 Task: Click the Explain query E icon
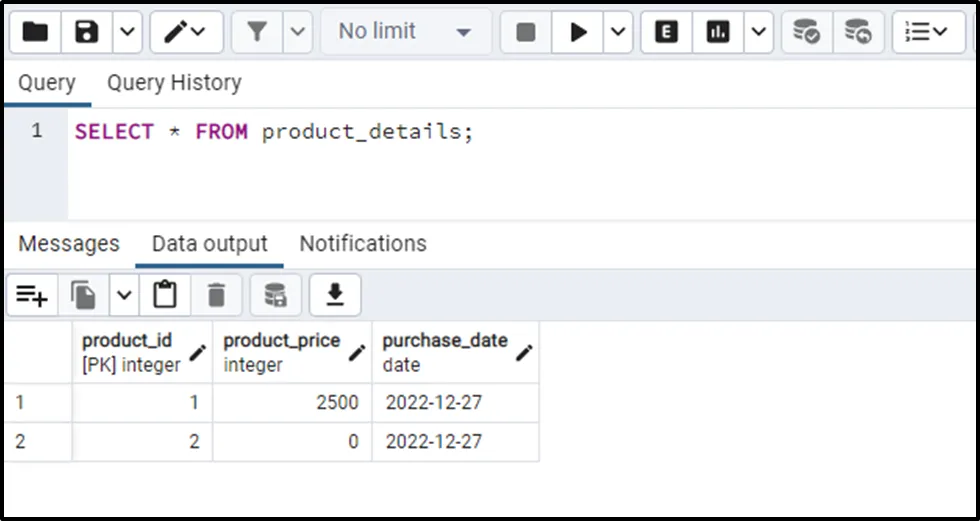[666, 32]
